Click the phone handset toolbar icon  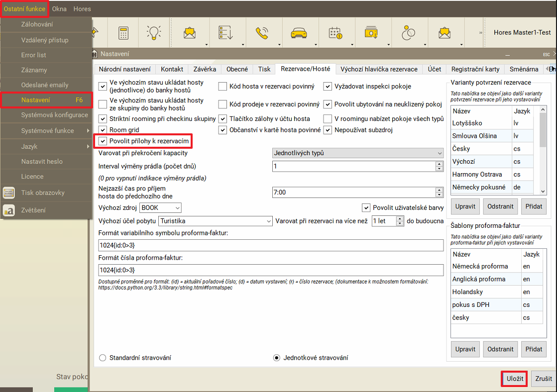[x=261, y=33]
